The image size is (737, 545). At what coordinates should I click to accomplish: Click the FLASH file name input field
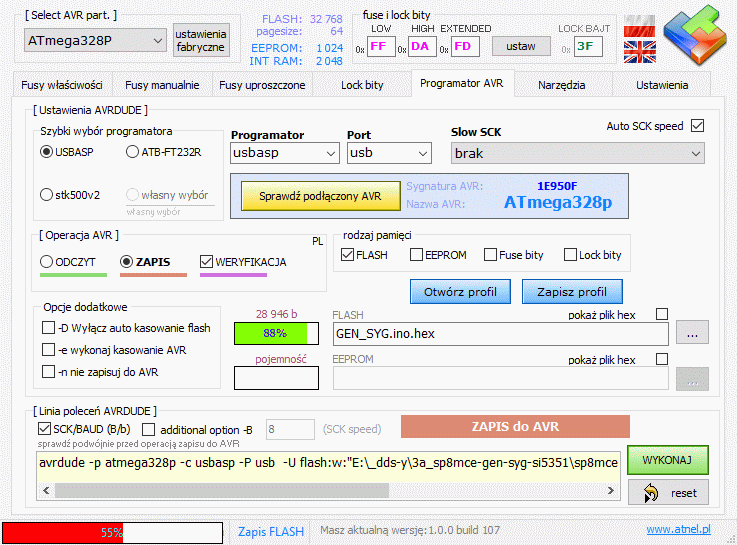[x=500, y=332]
